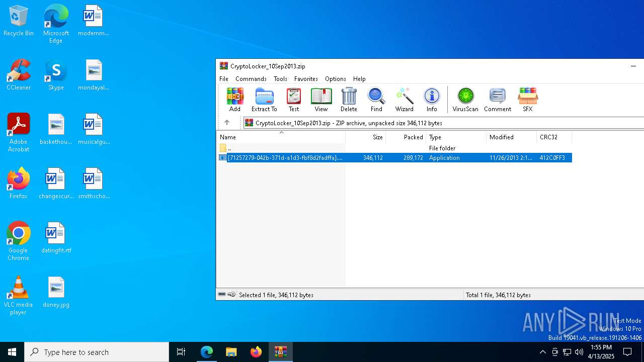Click the Add toolbar icon in WinRAR
Image resolution: width=644 pixels, height=362 pixels.
(x=235, y=100)
